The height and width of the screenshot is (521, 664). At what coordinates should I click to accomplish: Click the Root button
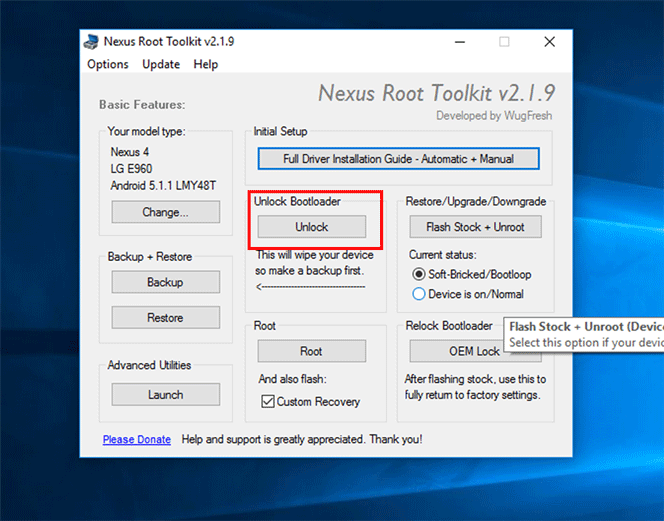312,351
